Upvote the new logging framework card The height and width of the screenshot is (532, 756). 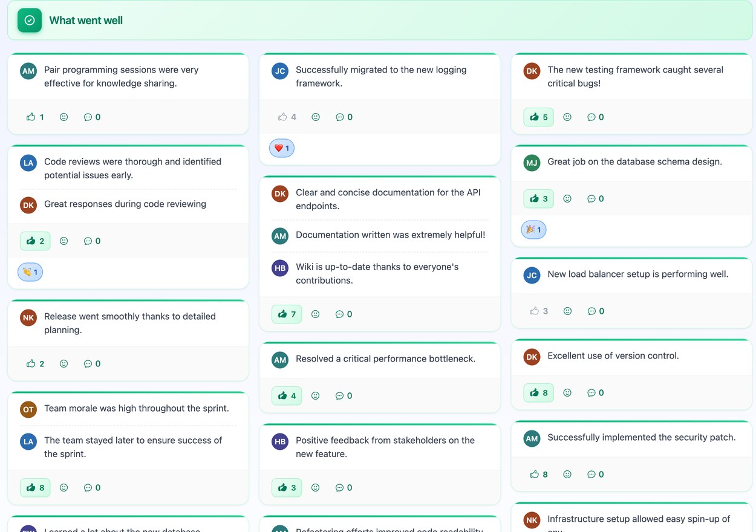click(x=287, y=117)
